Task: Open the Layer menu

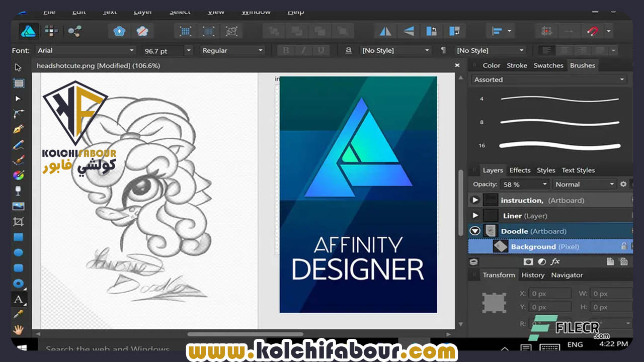Action: click(x=143, y=12)
